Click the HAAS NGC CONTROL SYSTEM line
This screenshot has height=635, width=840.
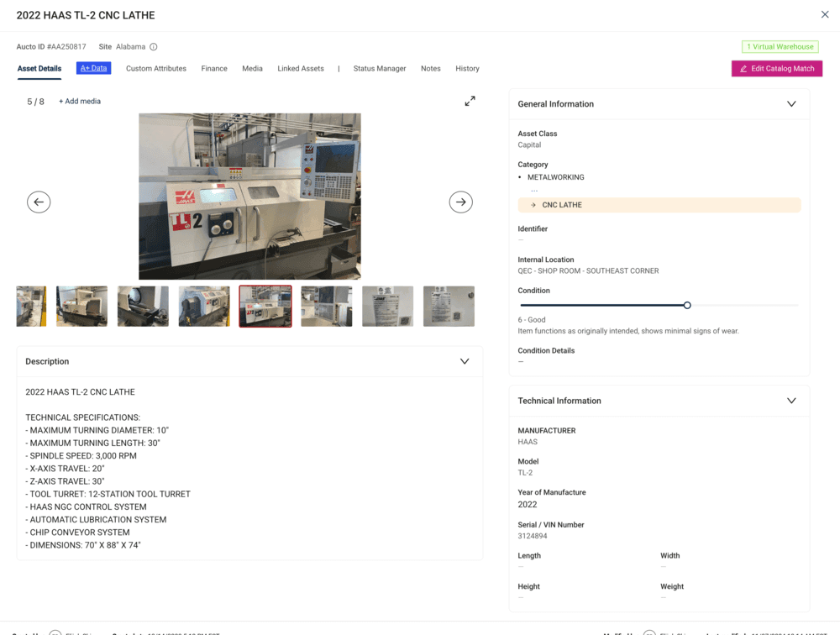point(86,507)
